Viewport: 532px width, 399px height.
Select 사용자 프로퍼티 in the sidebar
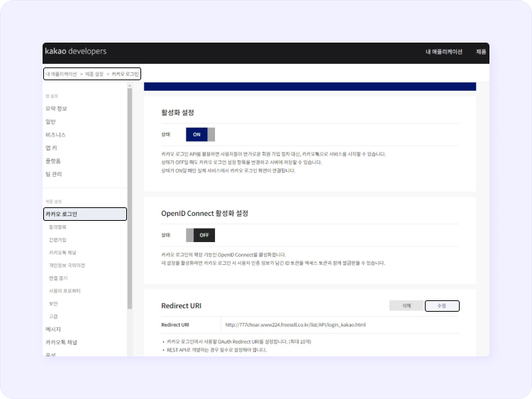coord(65,291)
